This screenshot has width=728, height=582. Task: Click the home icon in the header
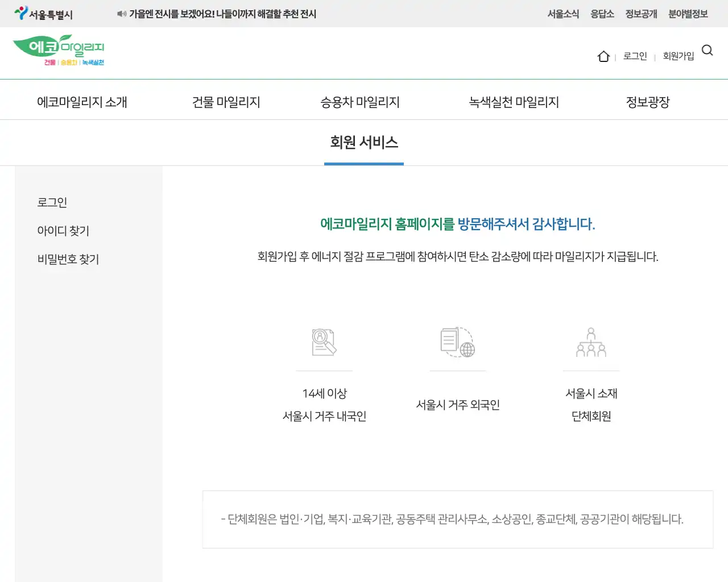[x=603, y=56]
